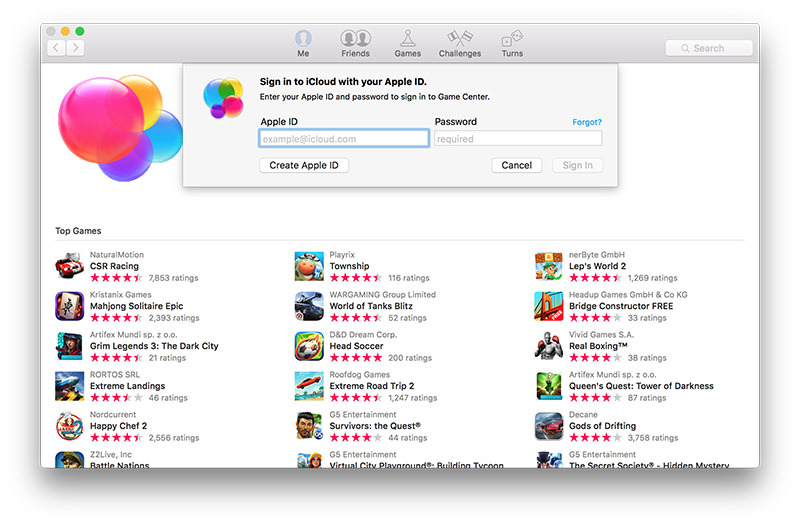This screenshot has width=800, height=526.
Task: Click the Headup Games GmbH & Co KG name
Action: [628, 295]
